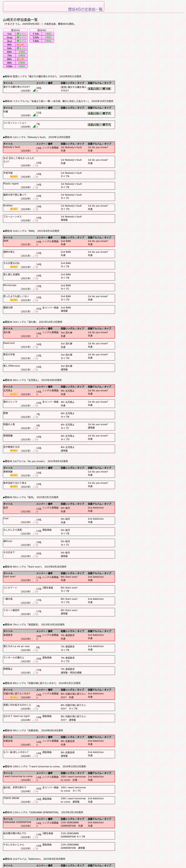Click formation triangle icon for 自業自得

34,744
